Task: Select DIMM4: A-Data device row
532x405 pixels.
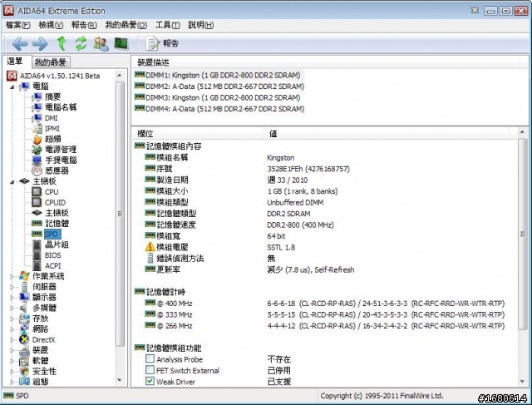Action: [219, 109]
